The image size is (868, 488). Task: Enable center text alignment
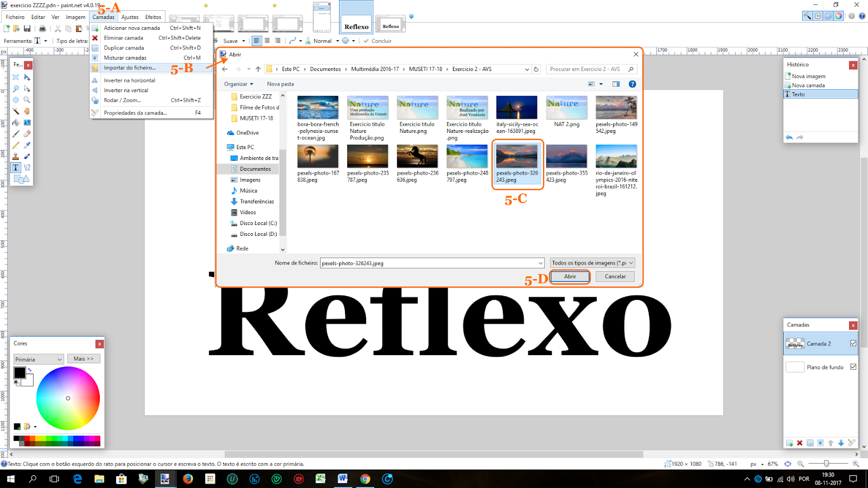(x=267, y=41)
